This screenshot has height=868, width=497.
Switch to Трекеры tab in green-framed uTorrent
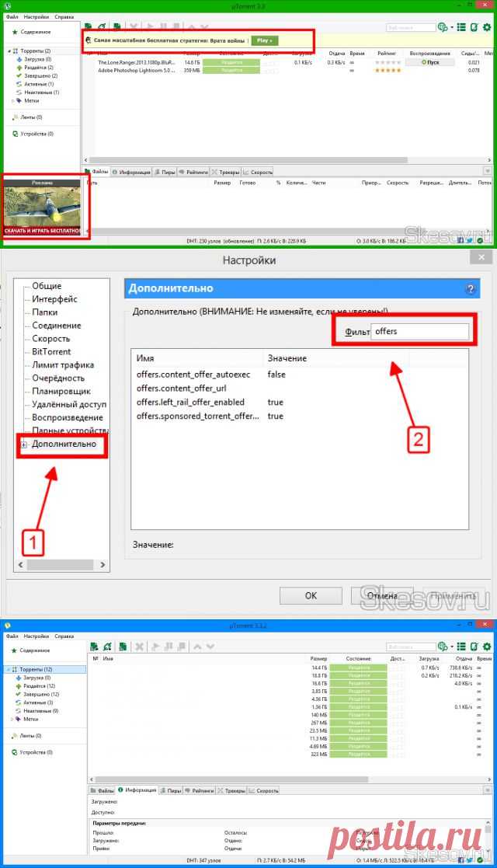[x=225, y=173]
